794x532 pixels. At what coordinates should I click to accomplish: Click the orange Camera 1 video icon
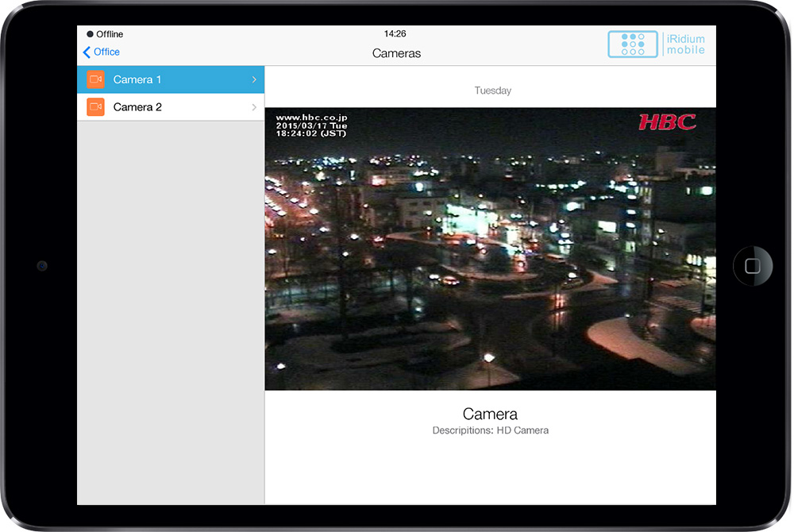[95, 79]
